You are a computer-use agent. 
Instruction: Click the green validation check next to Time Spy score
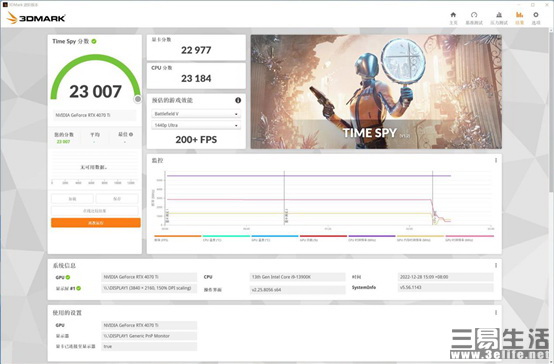point(94,41)
